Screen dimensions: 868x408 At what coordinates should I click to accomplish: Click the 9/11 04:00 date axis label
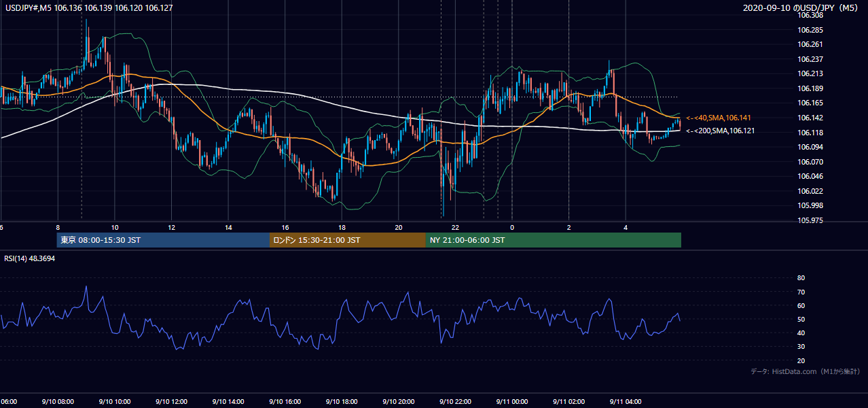tap(626, 402)
